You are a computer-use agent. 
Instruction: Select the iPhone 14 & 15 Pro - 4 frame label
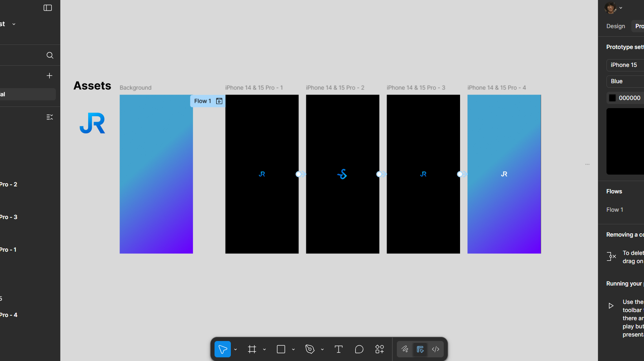click(497, 88)
